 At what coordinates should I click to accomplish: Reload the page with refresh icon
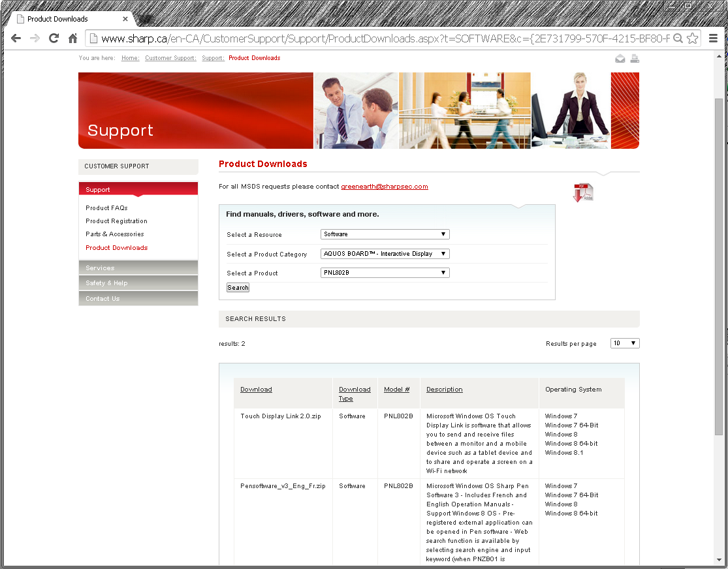click(54, 38)
